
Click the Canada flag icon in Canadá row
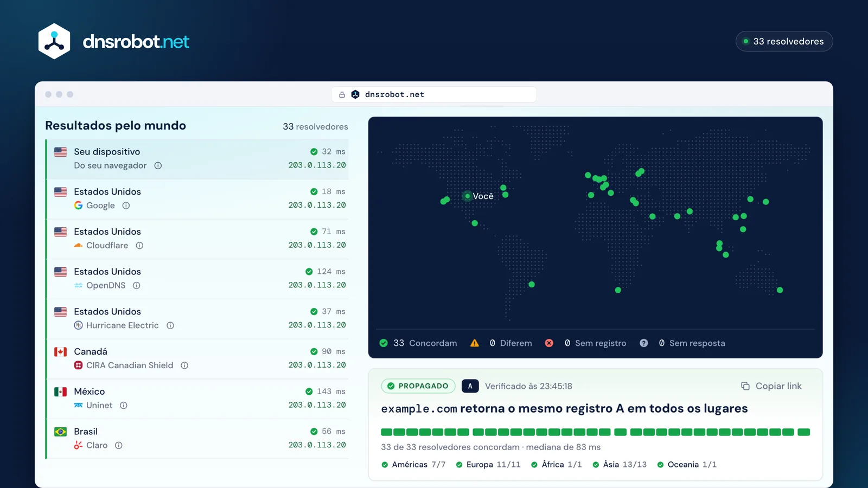(x=61, y=351)
